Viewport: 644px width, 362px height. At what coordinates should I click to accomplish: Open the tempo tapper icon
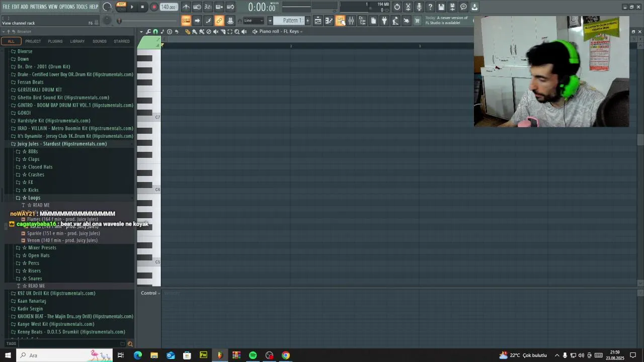point(395,21)
